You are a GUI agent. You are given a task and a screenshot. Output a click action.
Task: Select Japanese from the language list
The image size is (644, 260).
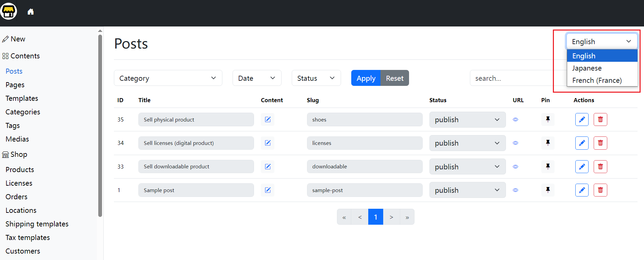[587, 68]
